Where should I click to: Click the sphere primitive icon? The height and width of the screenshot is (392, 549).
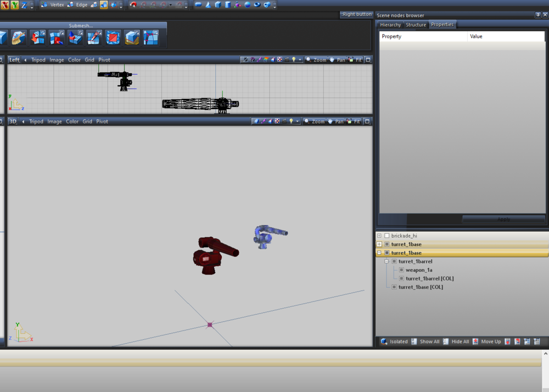pos(248,5)
